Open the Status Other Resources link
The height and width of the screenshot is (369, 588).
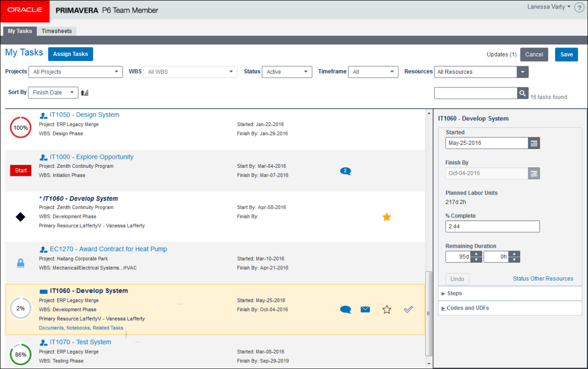click(543, 279)
